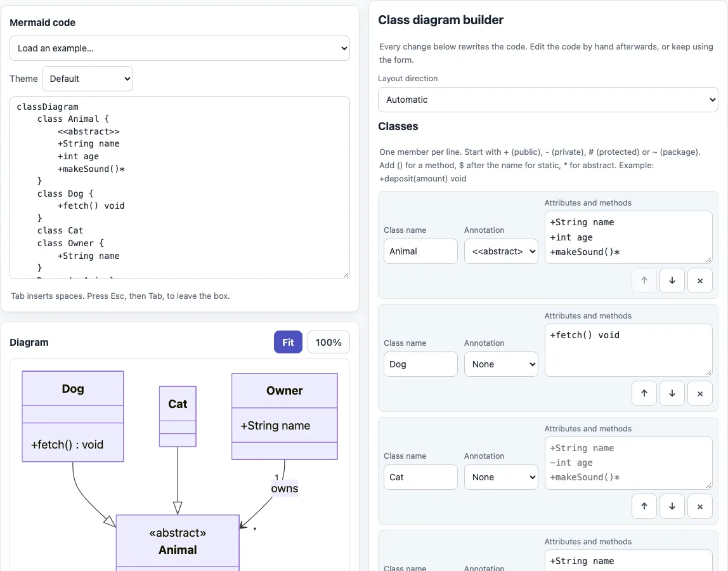Set diagram zoom to 100%
728x571 pixels.
pos(328,342)
